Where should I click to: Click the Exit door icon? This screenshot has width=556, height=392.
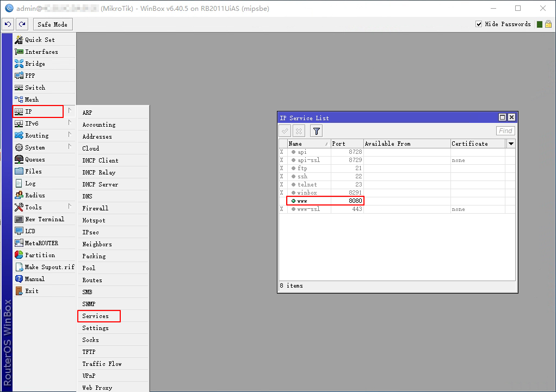19,291
